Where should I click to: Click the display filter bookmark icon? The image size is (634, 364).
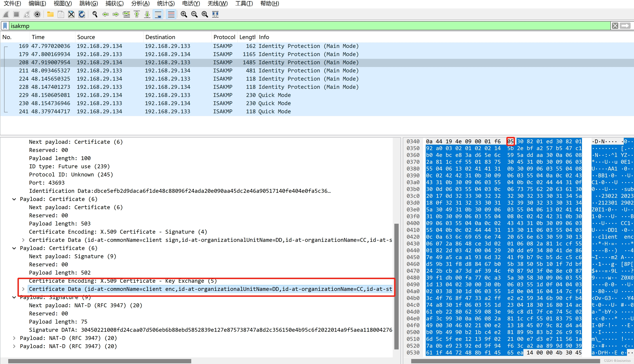[x=5, y=26]
